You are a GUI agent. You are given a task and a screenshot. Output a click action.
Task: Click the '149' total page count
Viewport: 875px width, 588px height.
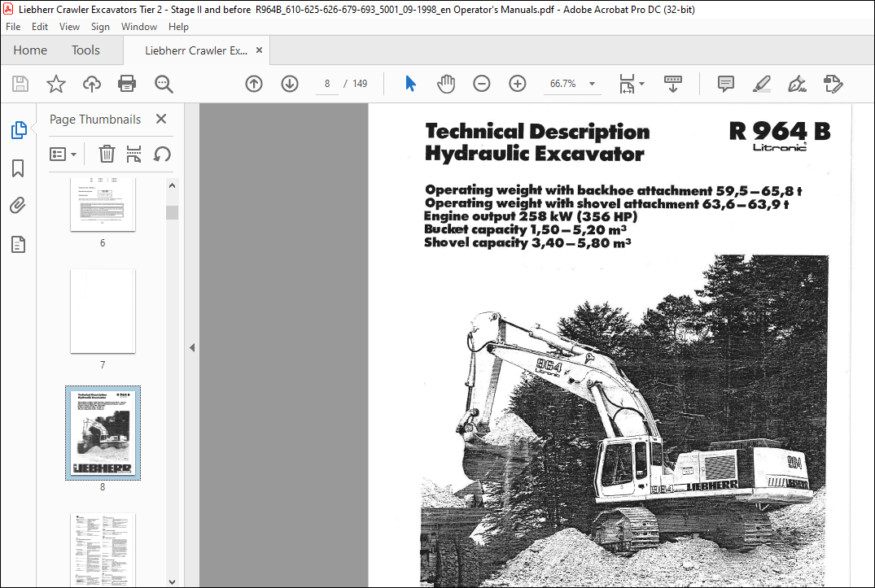[360, 84]
